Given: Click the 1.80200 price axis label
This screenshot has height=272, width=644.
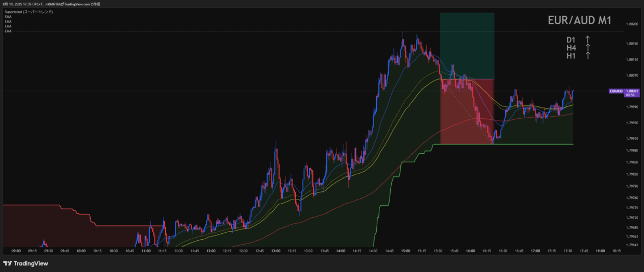Looking at the screenshot, I should [633, 24].
